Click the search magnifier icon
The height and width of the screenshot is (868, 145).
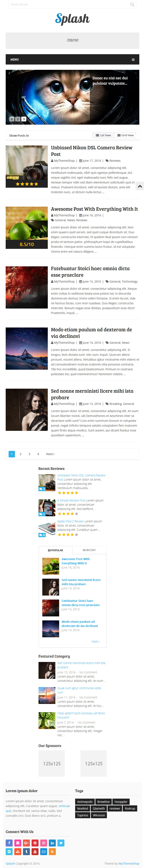pos(132,4)
